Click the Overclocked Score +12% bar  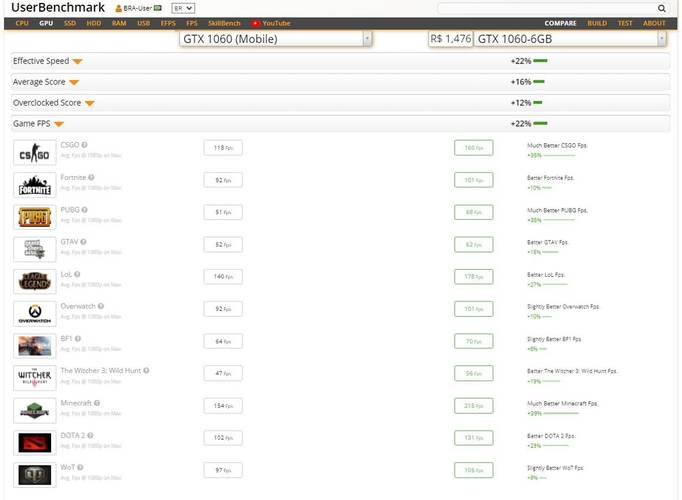pyautogui.click(x=538, y=103)
